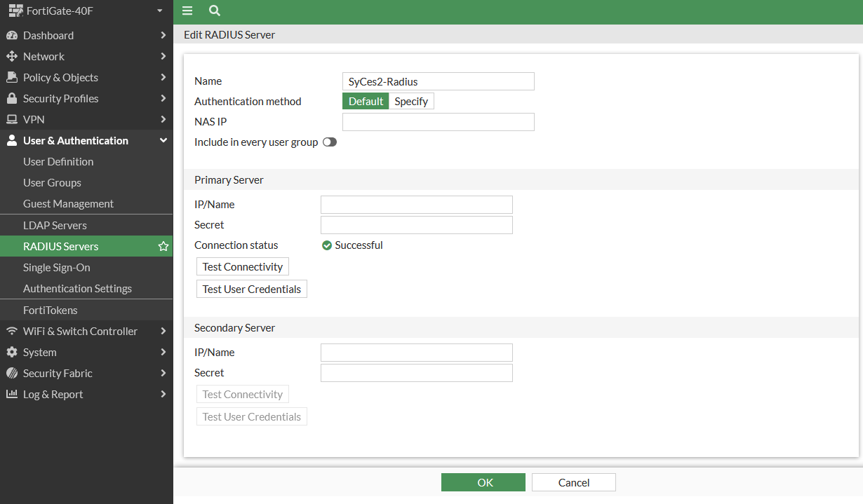The height and width of the screenshot is (504, 863).
Task: Click the WiFi & Switch Controller icon
Action: click(x=11, y=331)
